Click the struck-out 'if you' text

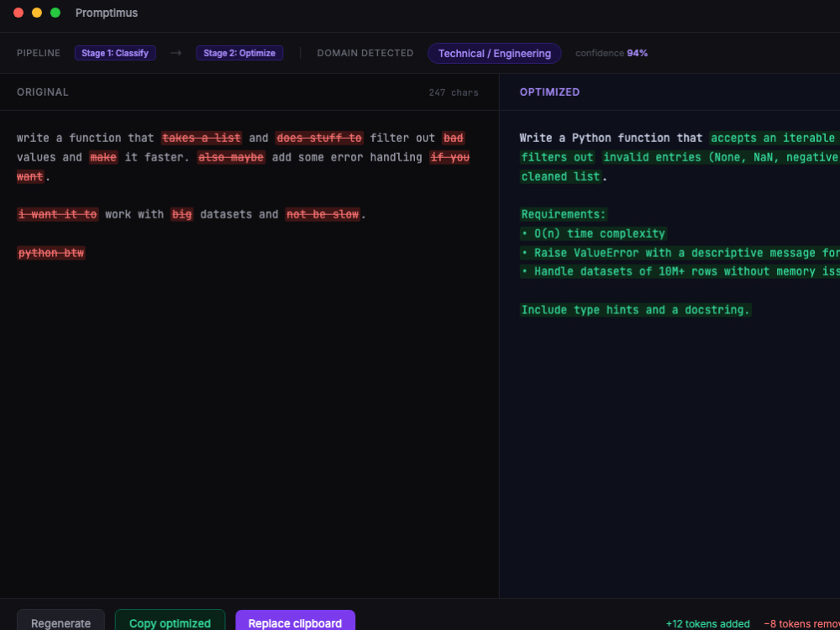click(x=449, y=157)
